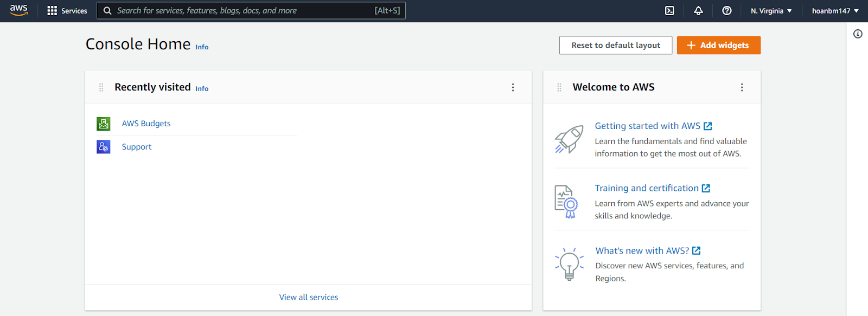Click external link icon after Training and certification
868x316 pixels.
pos(706,189)
